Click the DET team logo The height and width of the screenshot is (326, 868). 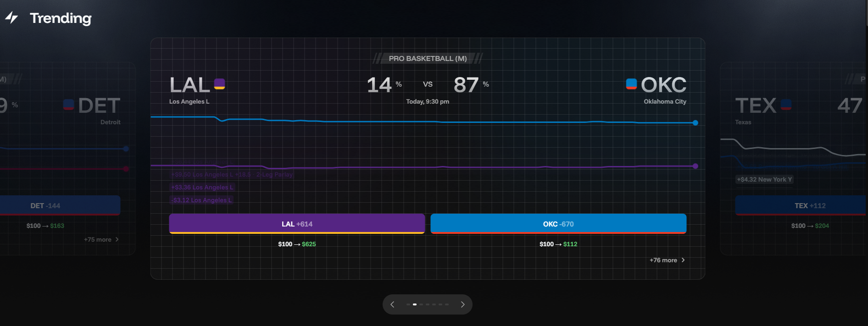tap(69, 105)
